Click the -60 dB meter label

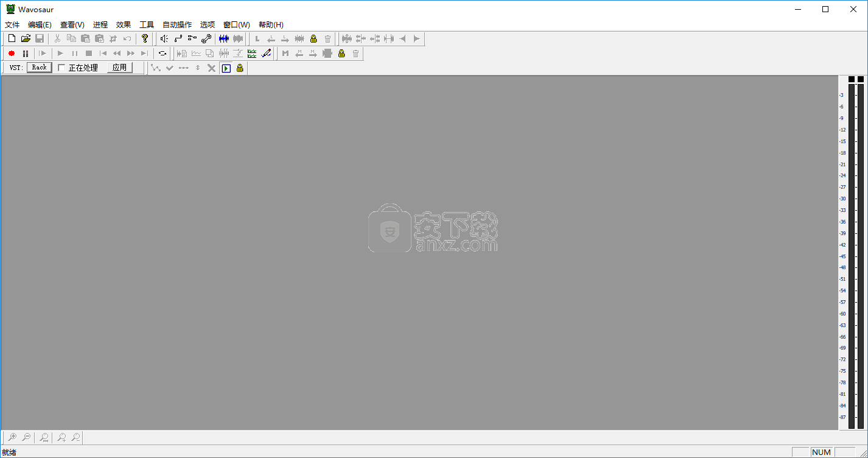[x=842, y=314]
